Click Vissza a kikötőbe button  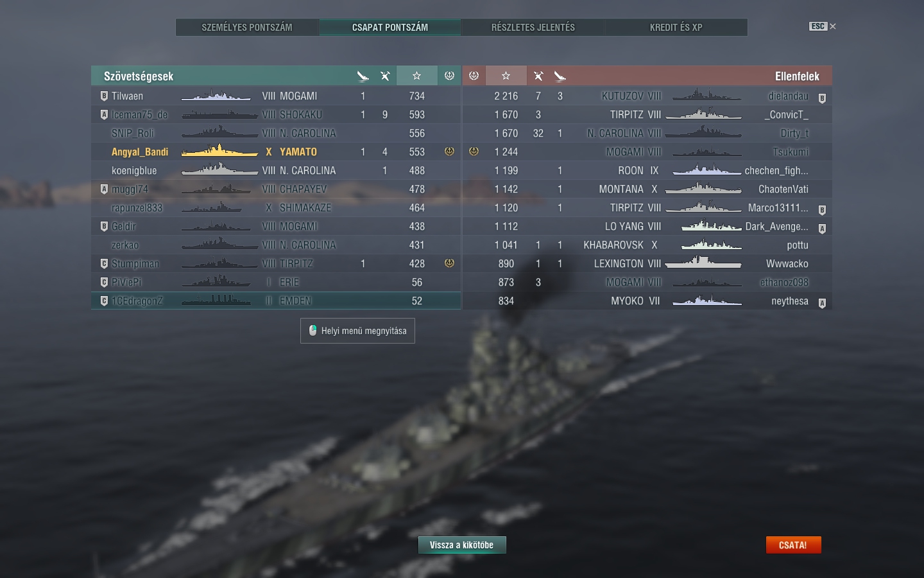point(462,545)
